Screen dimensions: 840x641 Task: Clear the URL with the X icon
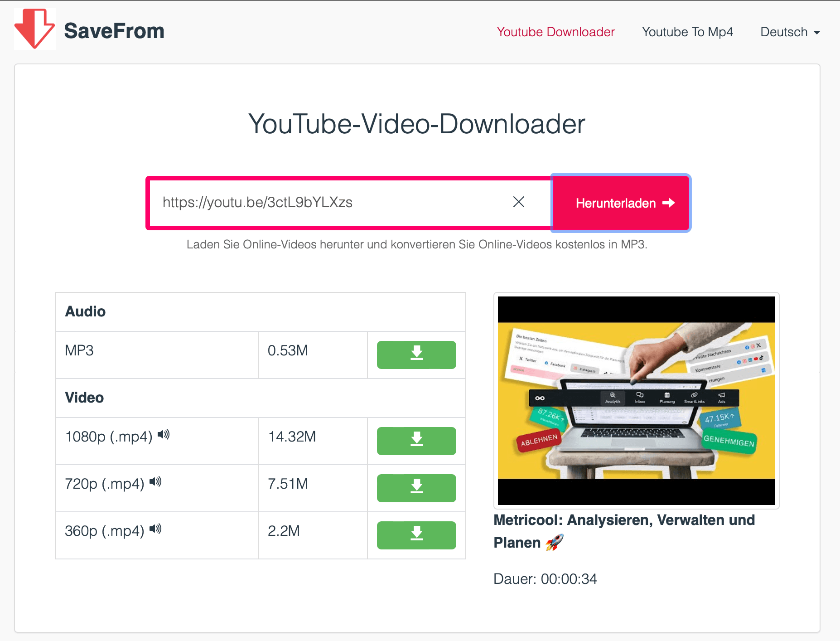click(x=518, y=202)
